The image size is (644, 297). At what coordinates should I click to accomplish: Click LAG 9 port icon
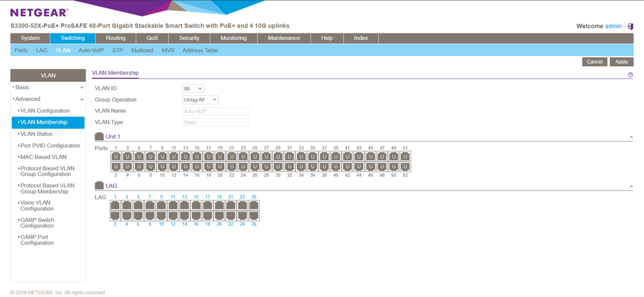pos(162,205)
